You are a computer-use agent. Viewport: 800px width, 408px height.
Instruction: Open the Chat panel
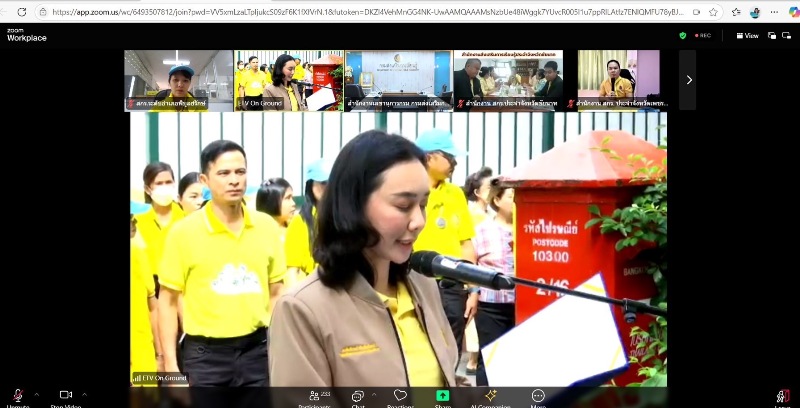[358, 396]
